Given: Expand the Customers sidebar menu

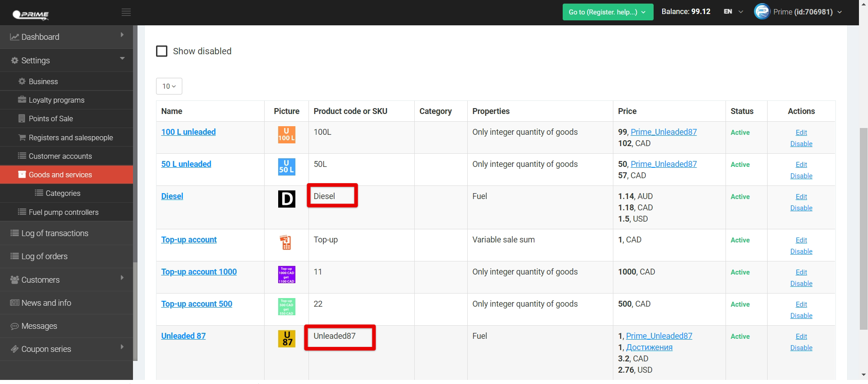Looking at the screenshot, I should (x=66, y=280).
